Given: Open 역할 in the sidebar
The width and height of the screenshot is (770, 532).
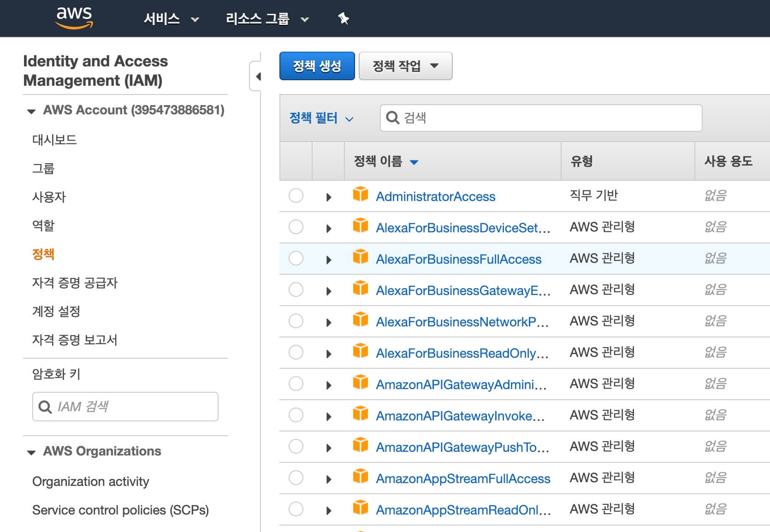Looking at the screenshot, I should [43, 225].
